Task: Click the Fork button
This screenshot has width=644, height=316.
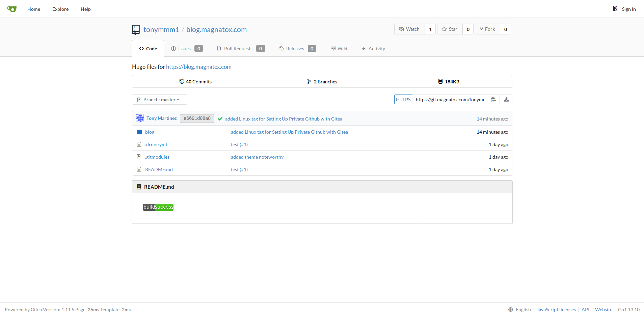Action: (487, 29)
